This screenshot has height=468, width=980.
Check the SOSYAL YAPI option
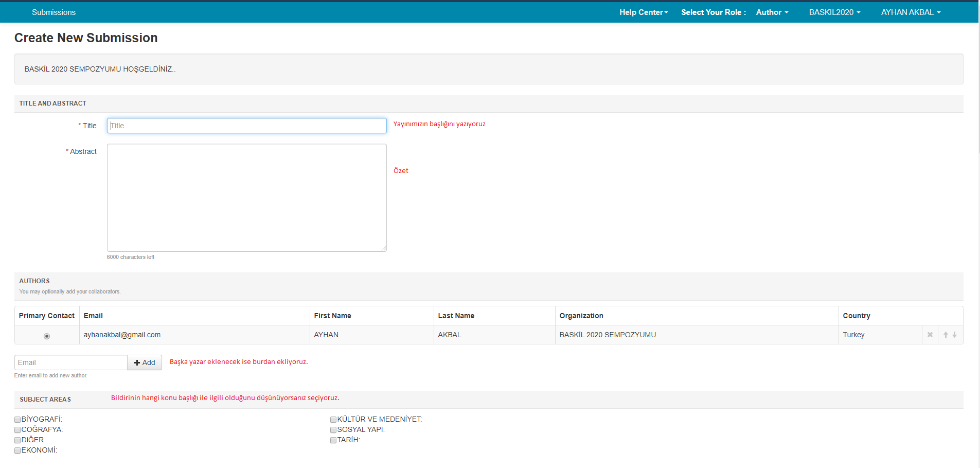[x=333, y=430]
